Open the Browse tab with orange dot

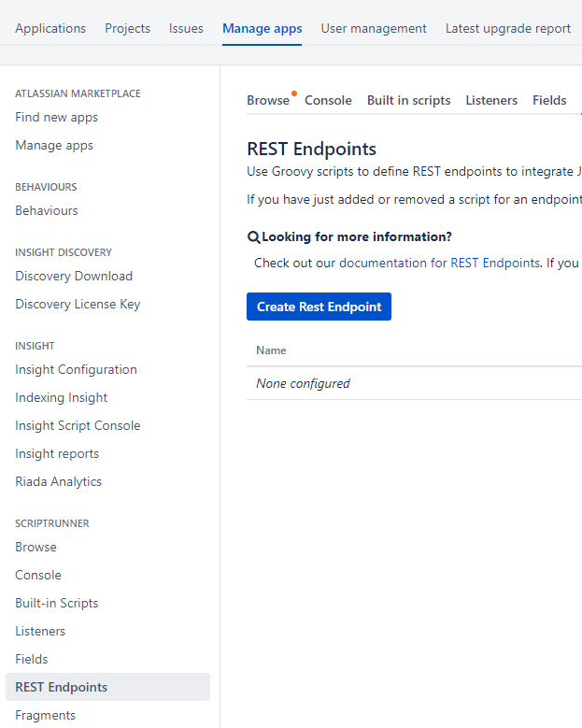268,101
